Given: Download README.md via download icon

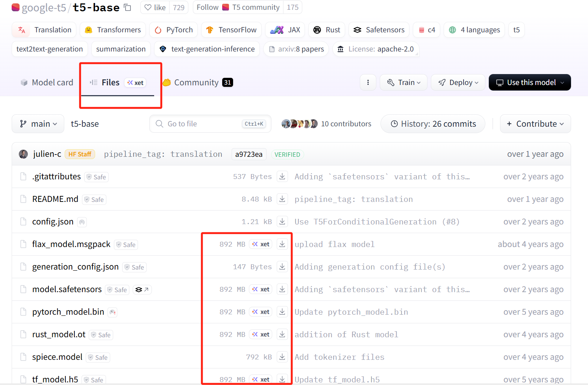Looking at the screenshot, I should point(282,199).
